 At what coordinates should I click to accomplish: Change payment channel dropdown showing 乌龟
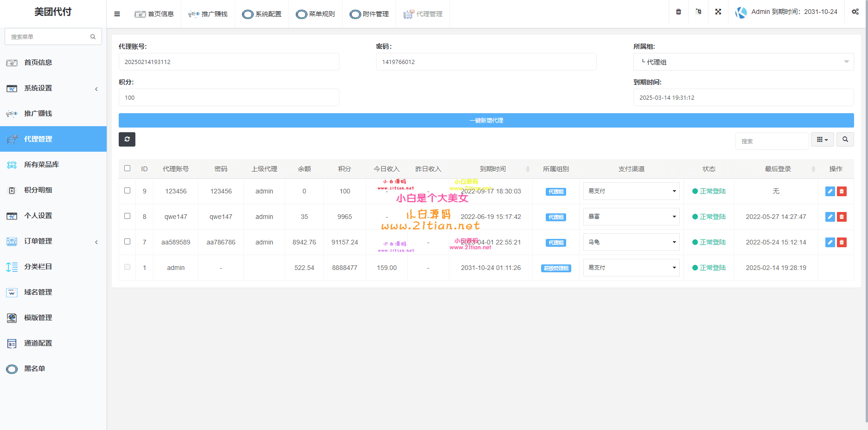(631, 242)
